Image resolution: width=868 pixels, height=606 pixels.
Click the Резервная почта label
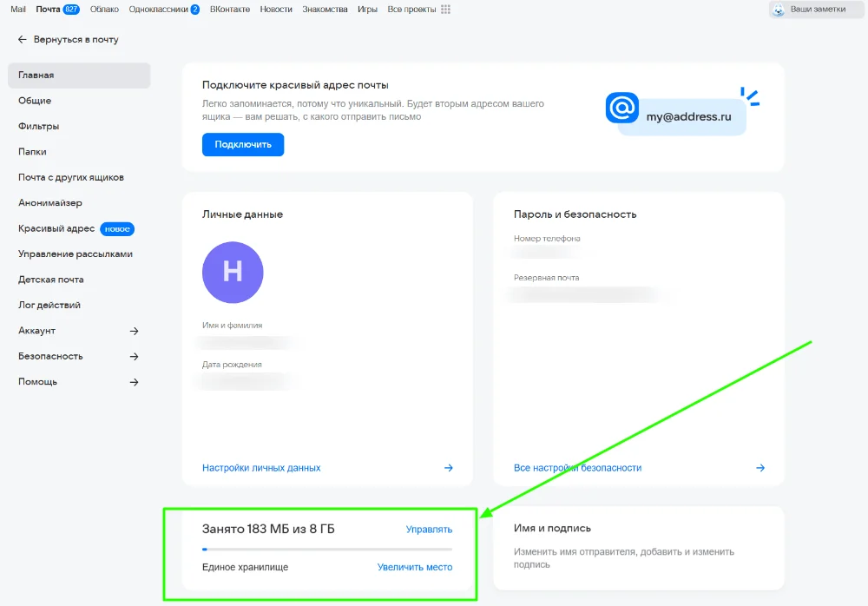click(x=546, y=278)
